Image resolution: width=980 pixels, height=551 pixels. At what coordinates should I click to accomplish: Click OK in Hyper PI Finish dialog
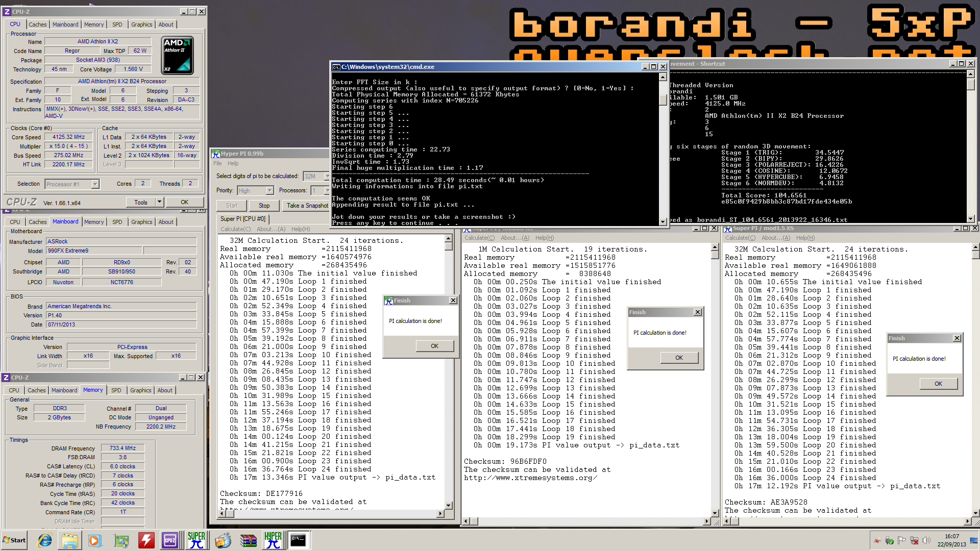point(435,346)
